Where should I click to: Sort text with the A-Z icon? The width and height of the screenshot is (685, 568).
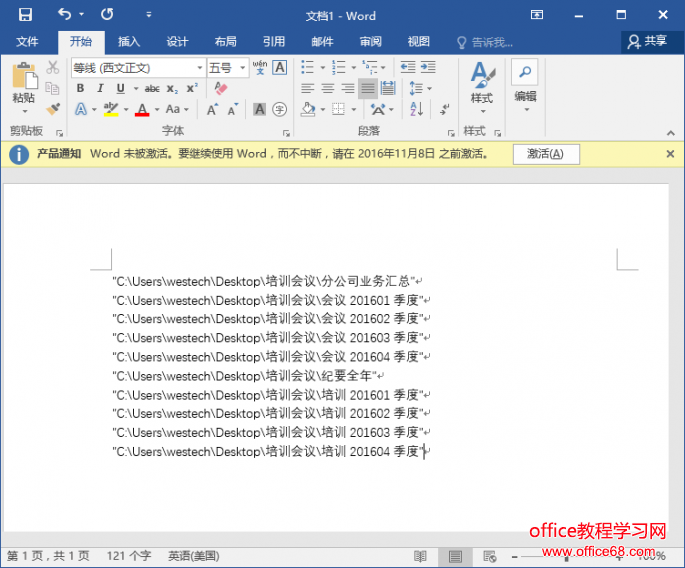pos(416,109)
